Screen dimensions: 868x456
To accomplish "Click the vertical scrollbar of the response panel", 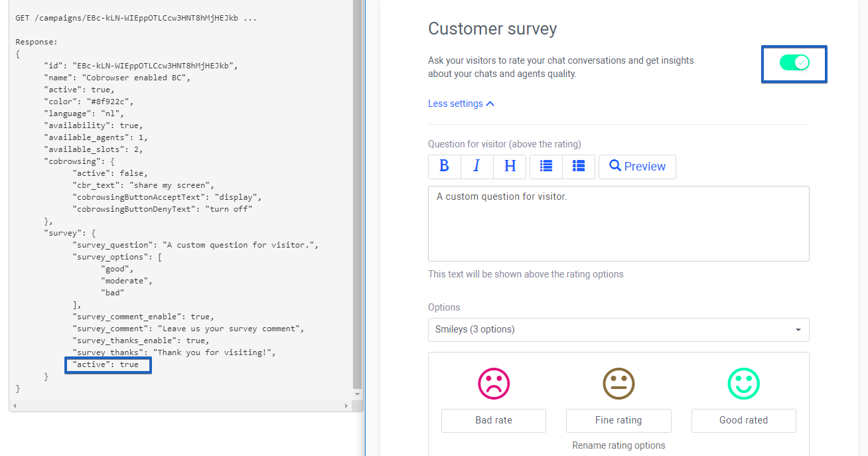I will pos(358,194).
